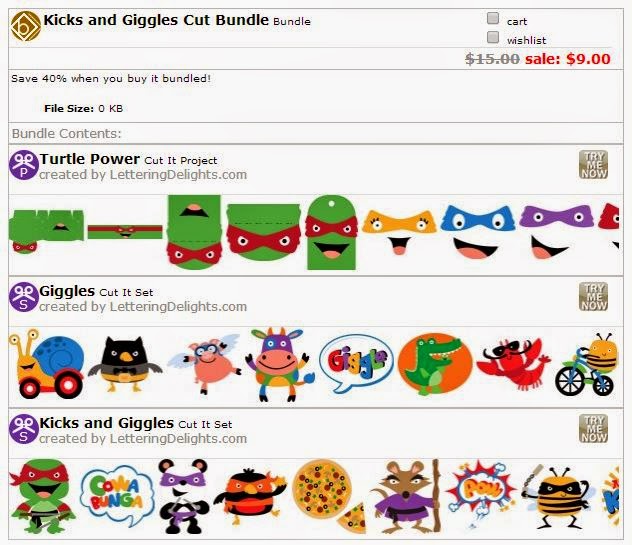Image resolution: width=632 pixels, height=545 pixels.
Task: Select the blue turtle mask face
Action: 478,232
